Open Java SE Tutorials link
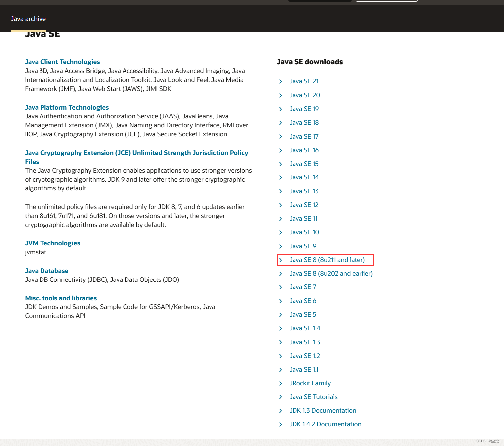 click(313, 397)
